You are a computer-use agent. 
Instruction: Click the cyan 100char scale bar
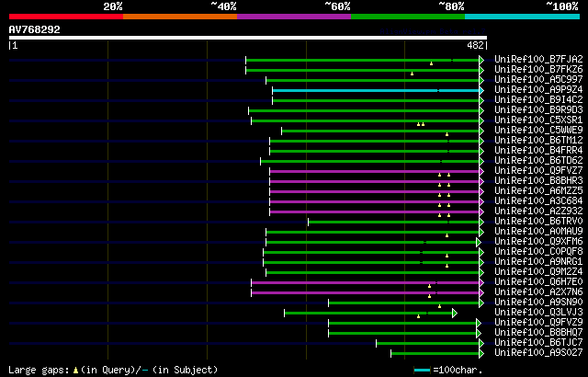(x=423, y=371)
